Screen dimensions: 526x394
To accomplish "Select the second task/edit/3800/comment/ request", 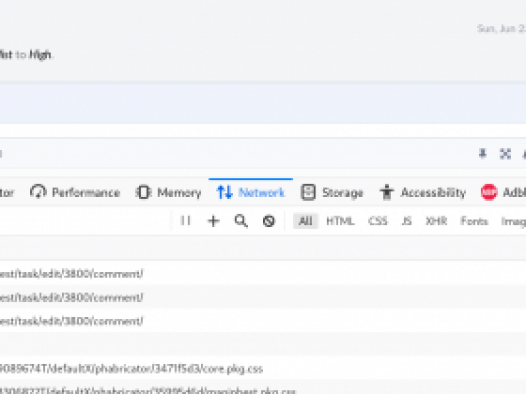I will 263,297.
